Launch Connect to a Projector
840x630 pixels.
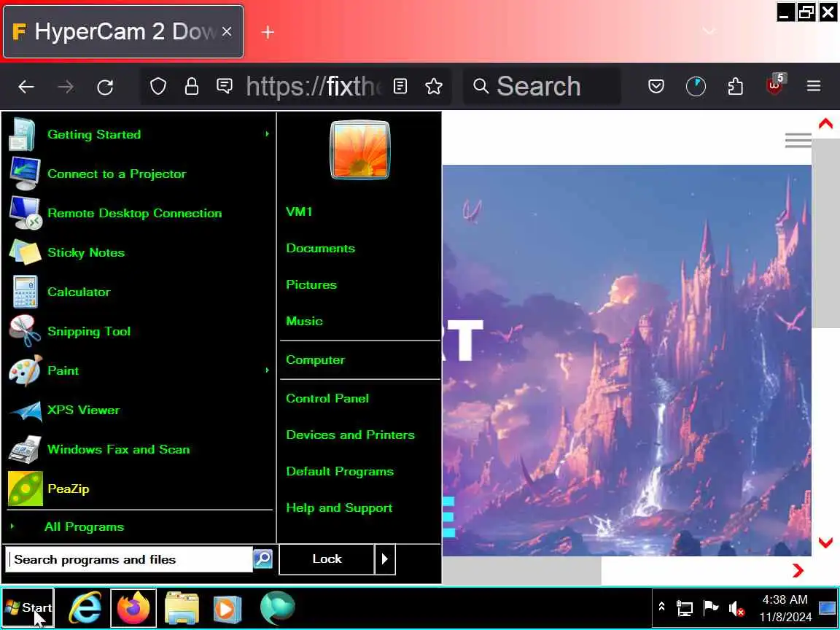point(139,174)
